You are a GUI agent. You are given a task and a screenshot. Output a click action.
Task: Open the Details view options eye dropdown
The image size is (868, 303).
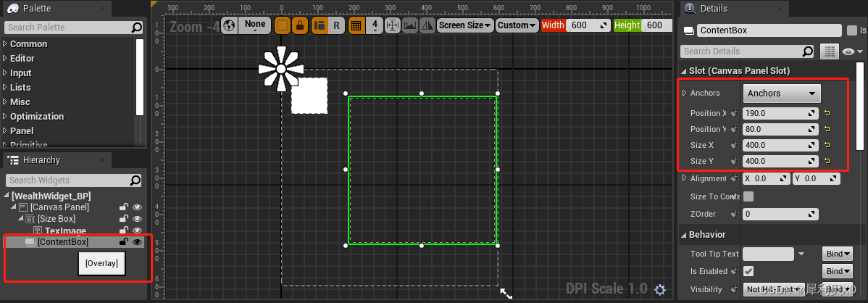(x=851, y=51)
